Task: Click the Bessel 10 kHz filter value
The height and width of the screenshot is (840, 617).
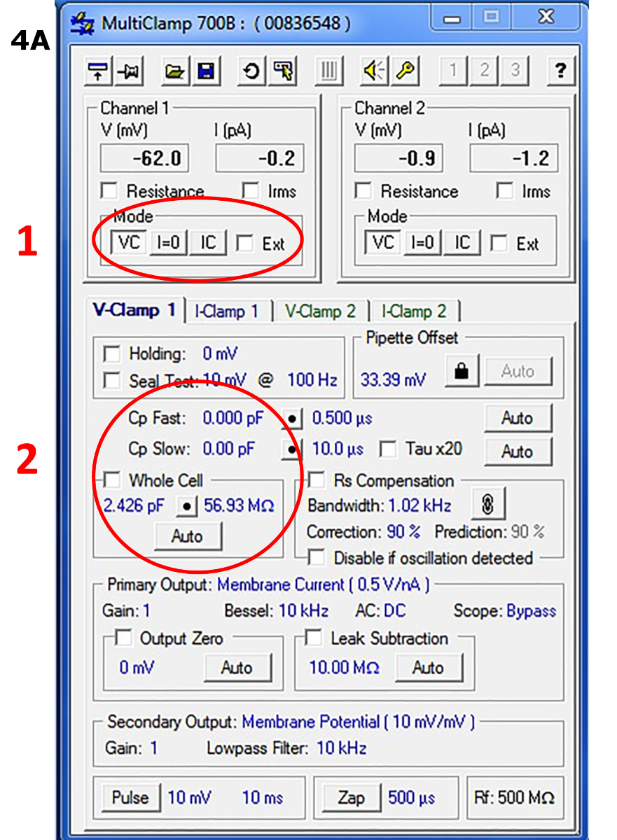Action: click(304, 610)
